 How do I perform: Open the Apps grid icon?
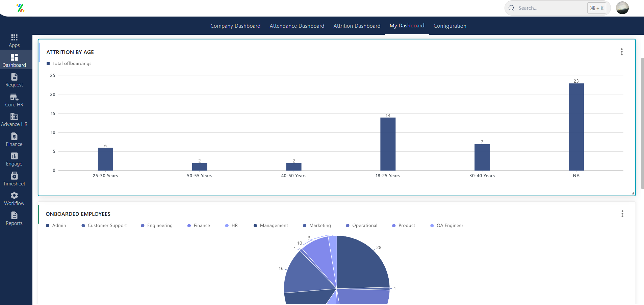pos(14,37)
